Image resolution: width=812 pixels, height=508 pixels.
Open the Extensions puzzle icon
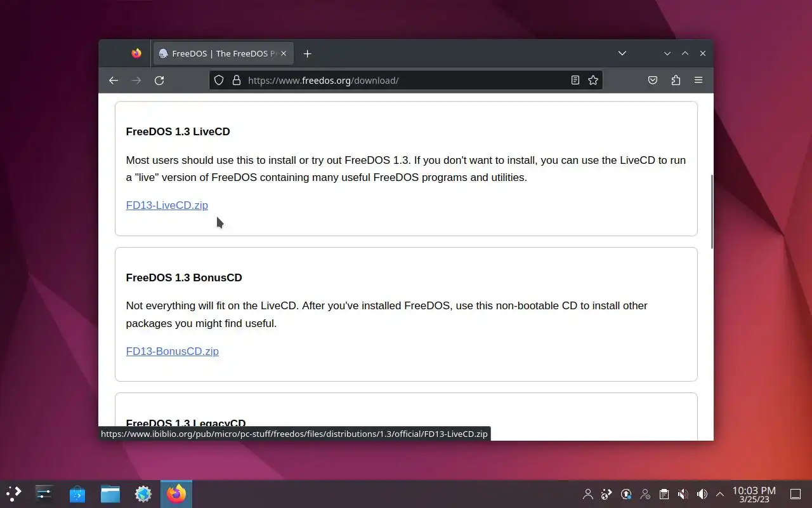click(x=676, y=80)
